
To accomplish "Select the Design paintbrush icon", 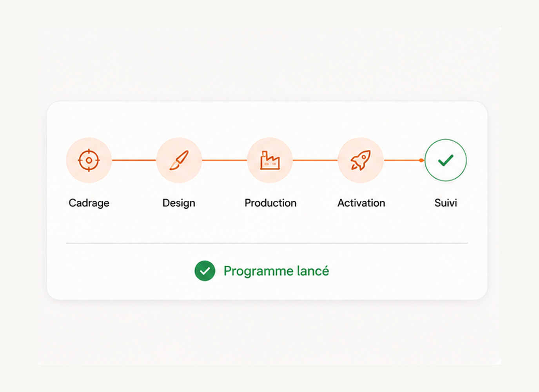I will pyautogui.click(x=179, y=160).
